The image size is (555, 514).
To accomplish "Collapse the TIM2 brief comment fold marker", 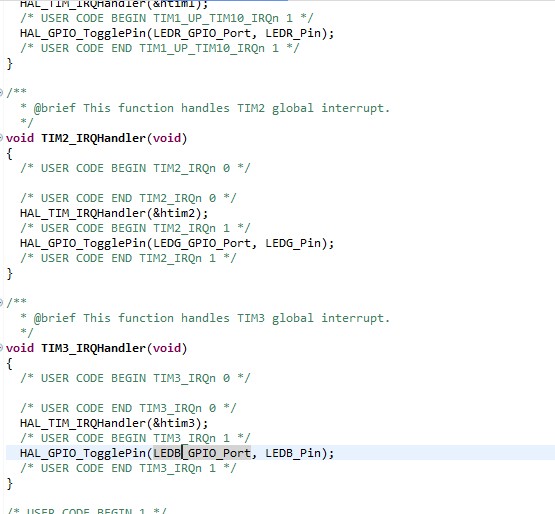I will pos(1,93).
